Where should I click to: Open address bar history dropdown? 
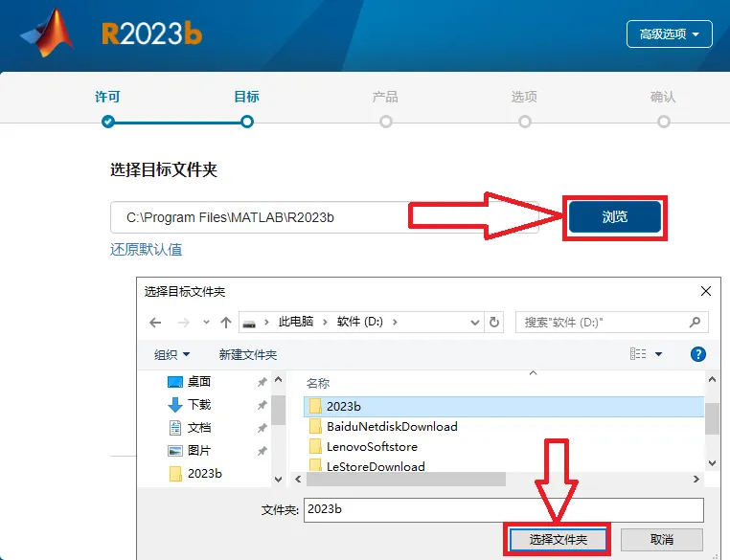[475, 323]
